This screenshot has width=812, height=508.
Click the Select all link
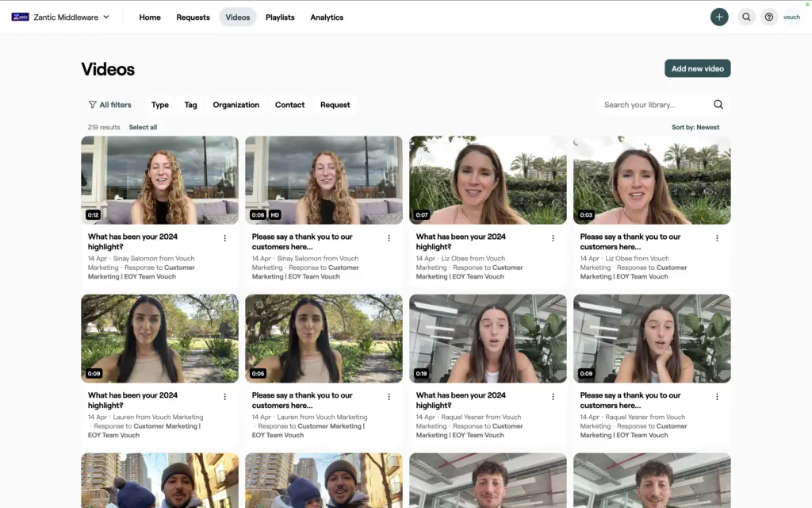click(143, 128)
